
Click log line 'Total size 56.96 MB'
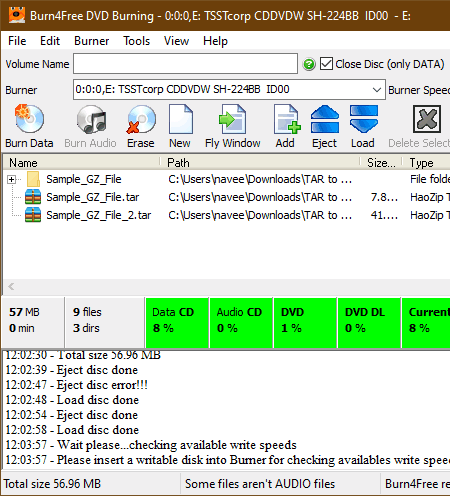pos(83,355)
